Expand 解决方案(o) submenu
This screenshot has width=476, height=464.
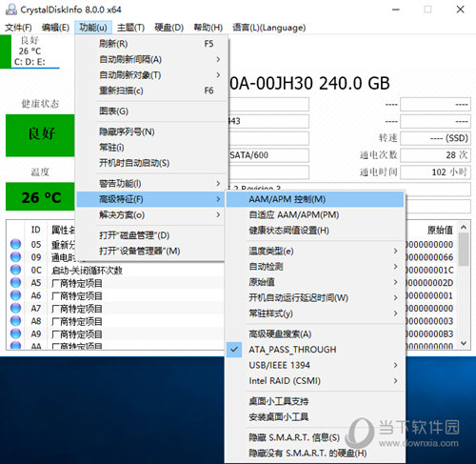click(151, 214)
